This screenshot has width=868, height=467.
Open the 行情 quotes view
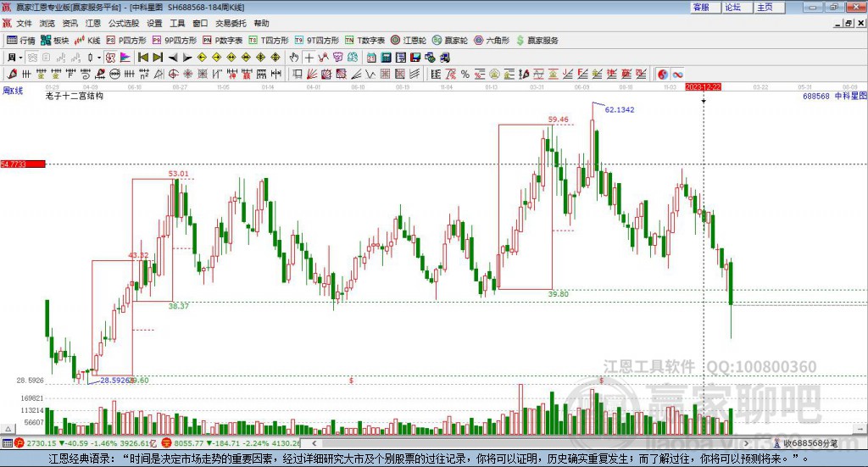point(21,41)
